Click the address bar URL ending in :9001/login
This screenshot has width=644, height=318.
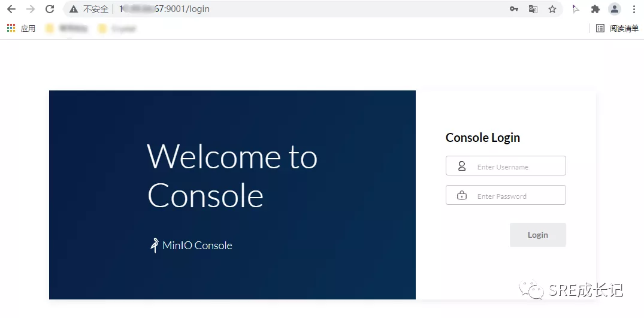[164, 9]
